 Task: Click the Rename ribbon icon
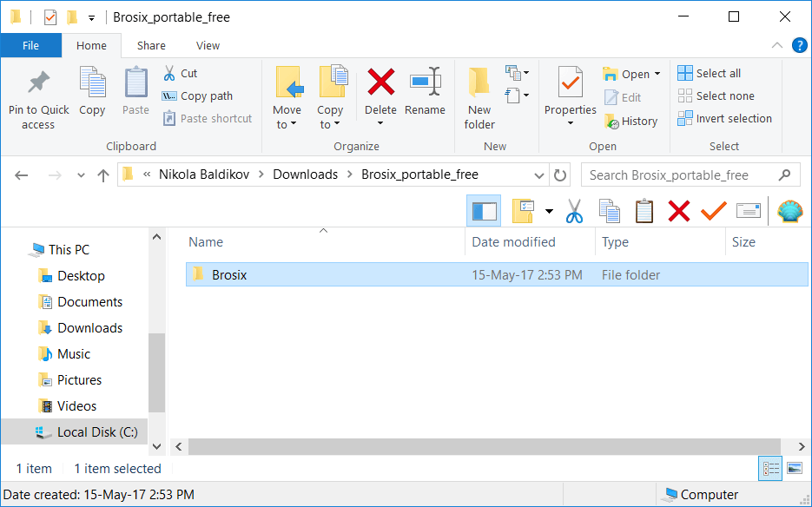coord(426,82)
